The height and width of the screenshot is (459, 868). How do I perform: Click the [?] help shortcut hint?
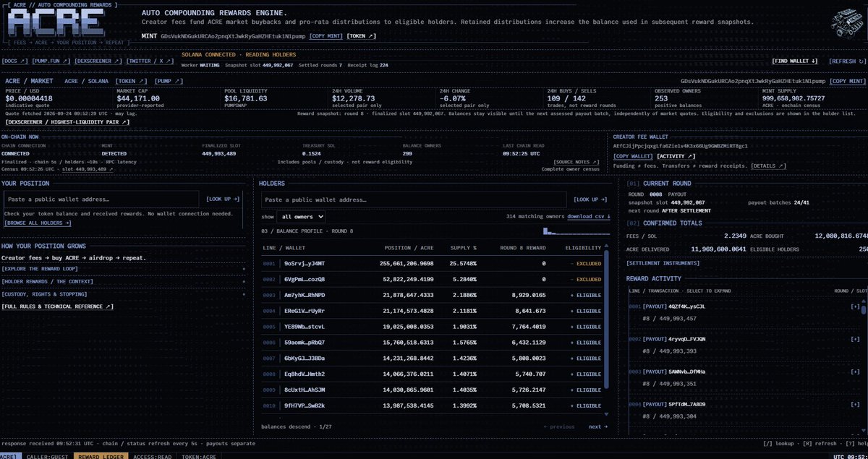pos(856,443)
